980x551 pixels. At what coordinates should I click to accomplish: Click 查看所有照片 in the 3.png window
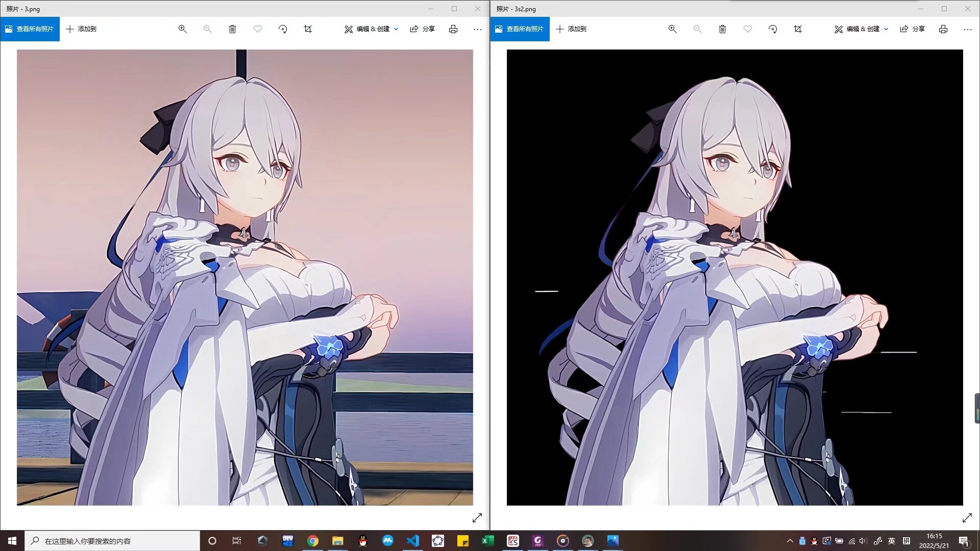30,29
